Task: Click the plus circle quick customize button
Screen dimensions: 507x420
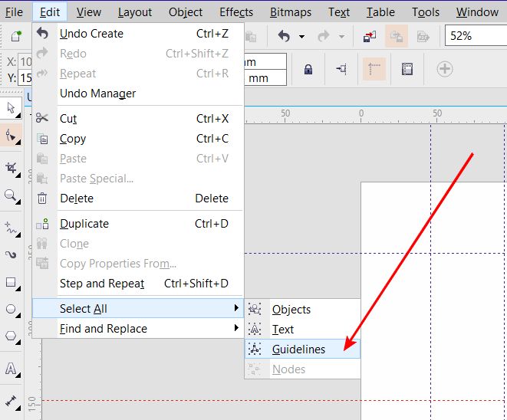Action: 445,69
